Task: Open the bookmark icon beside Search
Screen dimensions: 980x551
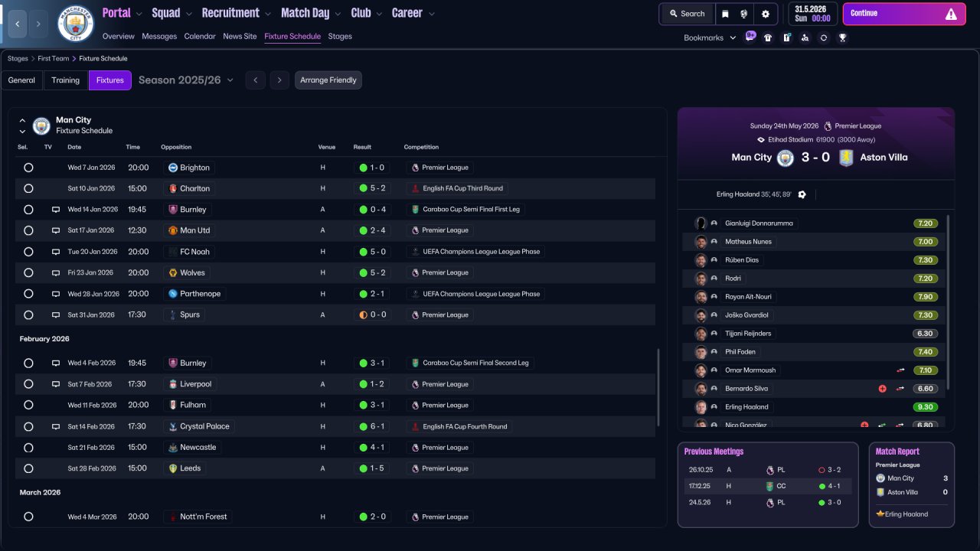Action: tap(726, 14)
